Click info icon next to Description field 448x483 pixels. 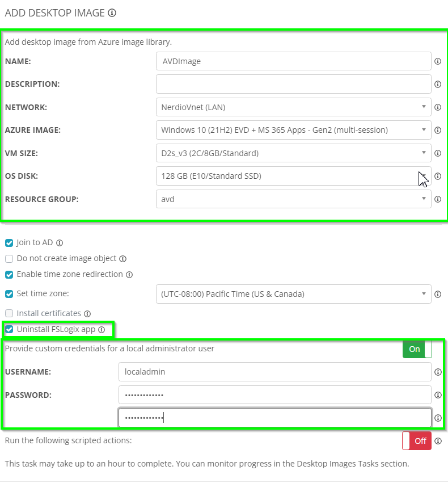pyautogui.click(x=438, y=84)
